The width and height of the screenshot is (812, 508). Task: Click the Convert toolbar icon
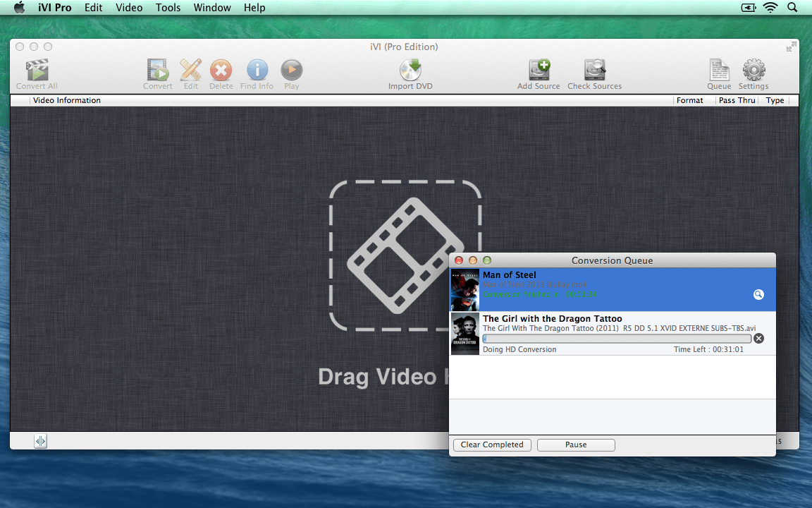click(157, 70)
